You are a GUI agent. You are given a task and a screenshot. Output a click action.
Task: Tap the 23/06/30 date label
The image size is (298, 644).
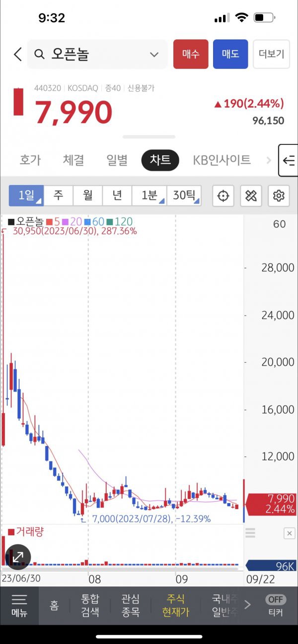[21, 579]
